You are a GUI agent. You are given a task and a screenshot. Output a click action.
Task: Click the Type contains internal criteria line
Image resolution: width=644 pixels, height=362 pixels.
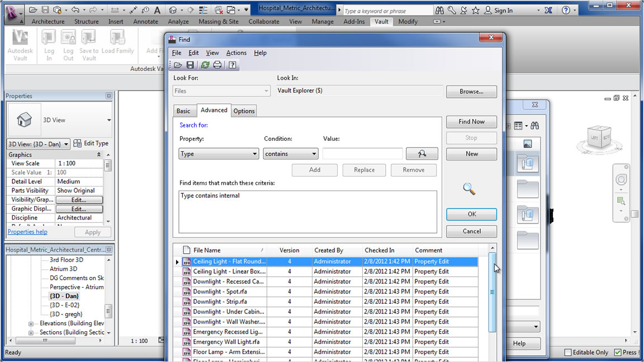(x=210, y=196)
